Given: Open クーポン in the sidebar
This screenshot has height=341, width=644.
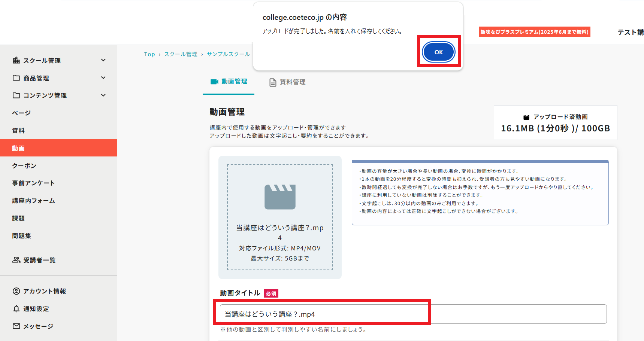Looking at the screenshot, I should [x=24, y=166].
